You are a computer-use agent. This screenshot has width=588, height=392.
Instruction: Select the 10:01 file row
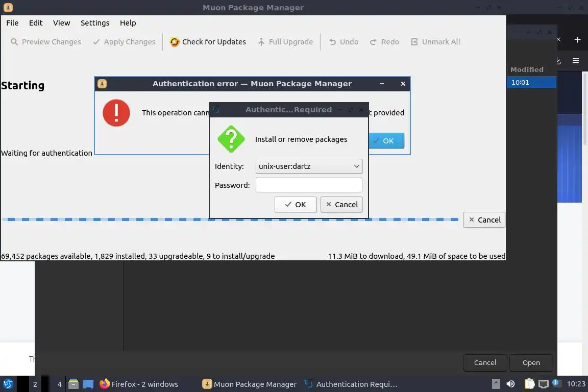531,82
